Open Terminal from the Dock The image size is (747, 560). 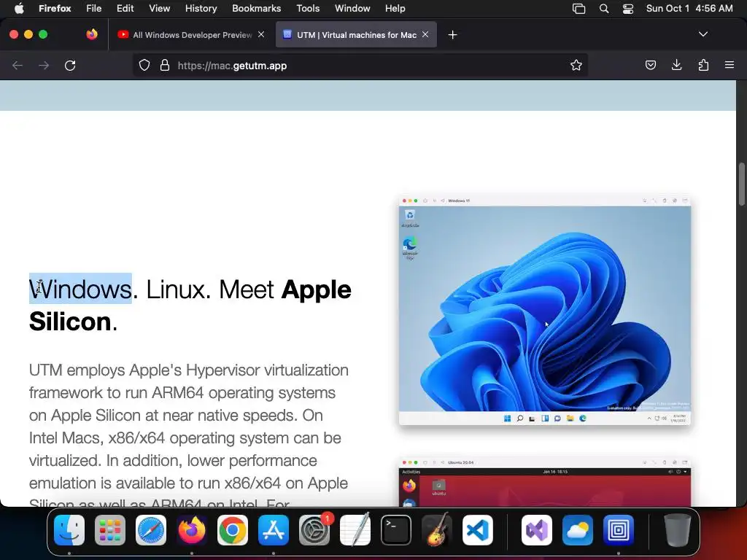click(396, 530)
